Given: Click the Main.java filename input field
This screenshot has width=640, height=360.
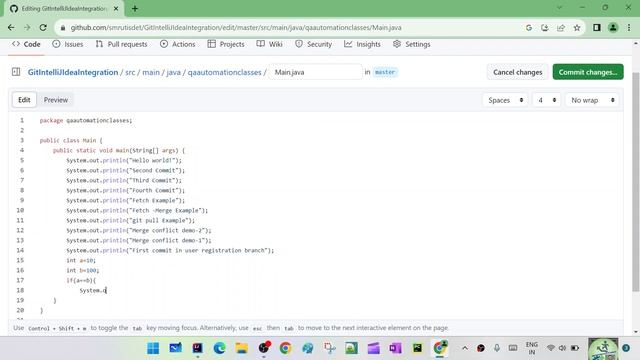Looking at the screenshot, I should [315, 72].
